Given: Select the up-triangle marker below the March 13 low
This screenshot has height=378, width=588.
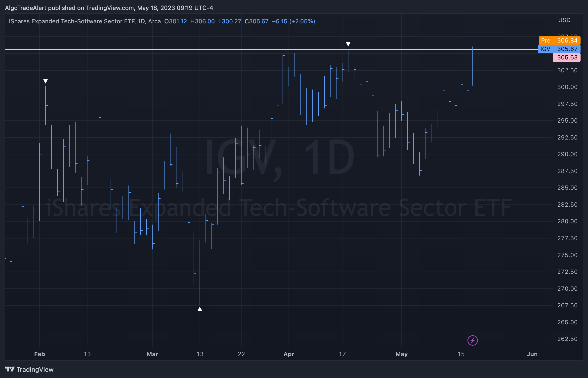Looking at the screenshot, I should [x=200, y=309].
